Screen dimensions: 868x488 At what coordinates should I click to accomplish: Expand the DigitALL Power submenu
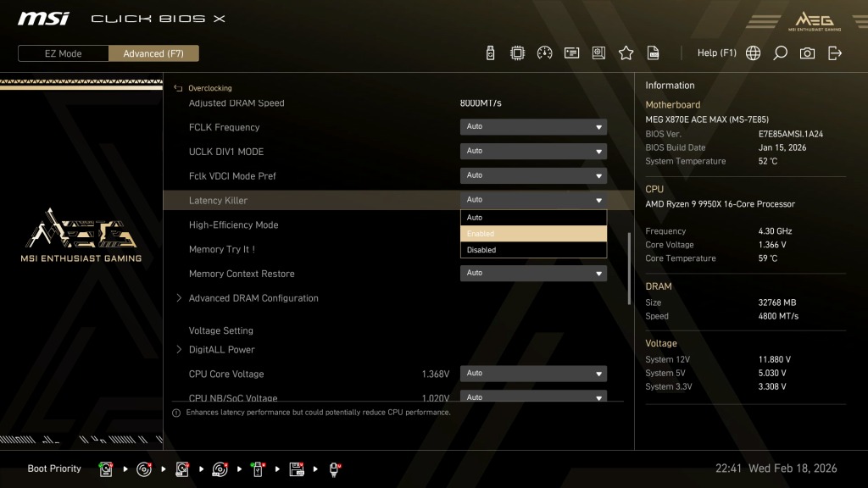coord(221,350)
